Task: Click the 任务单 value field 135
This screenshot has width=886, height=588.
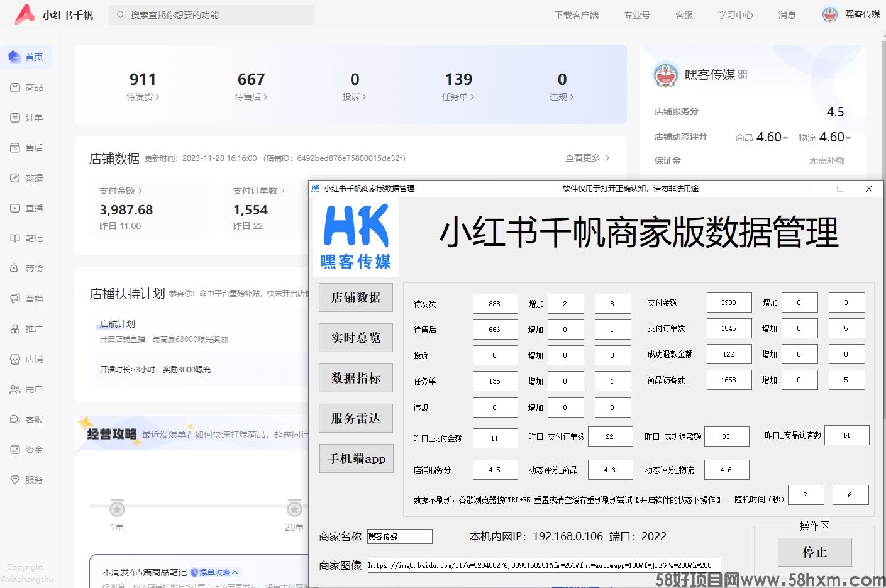Action: (x=496, y=381)
